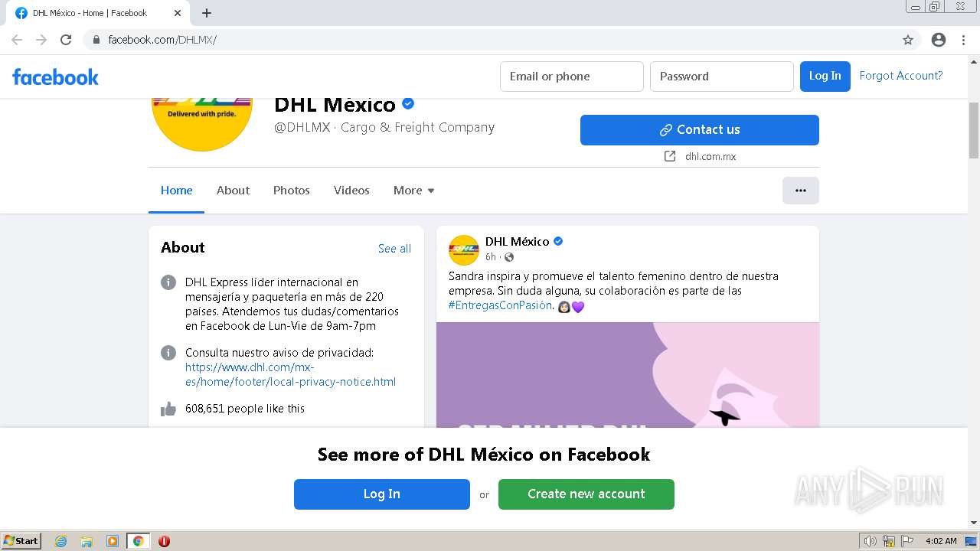Expand the More tab dropdown
The height and width of the screenshot is (551, 980).
(414, 191)
